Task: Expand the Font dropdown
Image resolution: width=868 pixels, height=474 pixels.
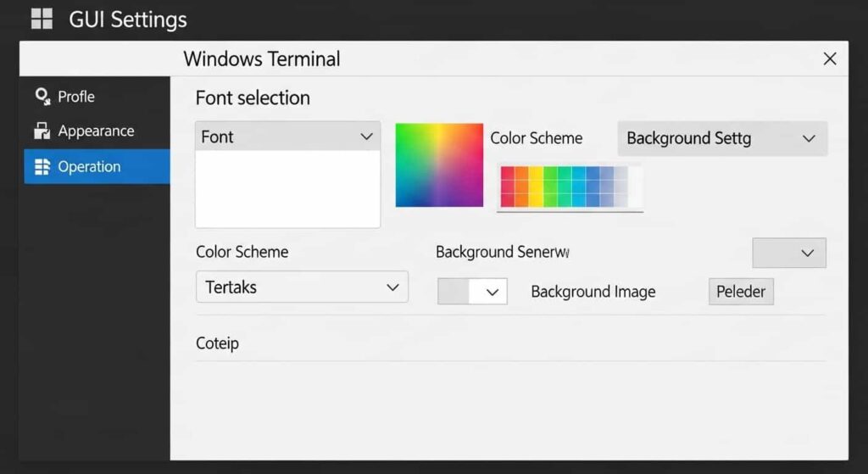Action: [x=288, y=137]
